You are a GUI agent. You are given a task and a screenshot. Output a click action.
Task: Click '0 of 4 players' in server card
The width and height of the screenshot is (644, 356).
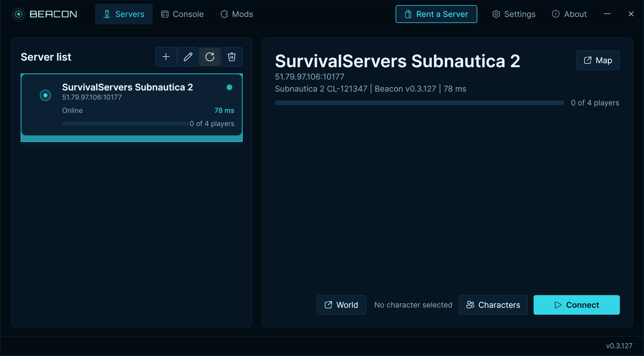212,124
